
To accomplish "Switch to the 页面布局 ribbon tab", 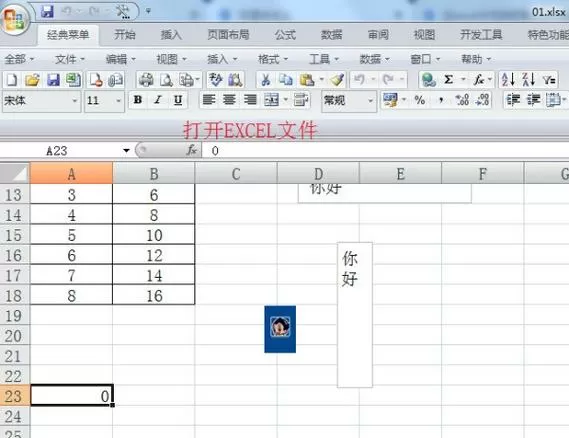I will click(228, 35).
